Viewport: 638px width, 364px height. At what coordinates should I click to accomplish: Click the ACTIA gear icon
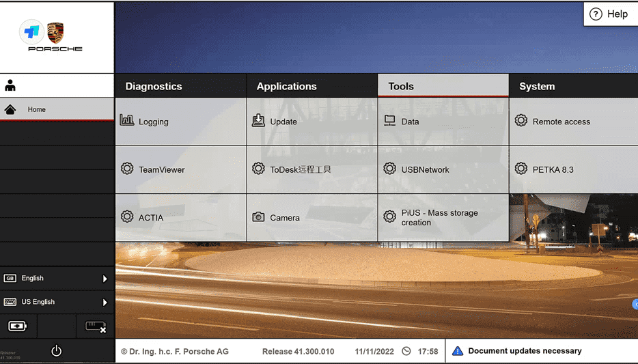click(127, 216)
